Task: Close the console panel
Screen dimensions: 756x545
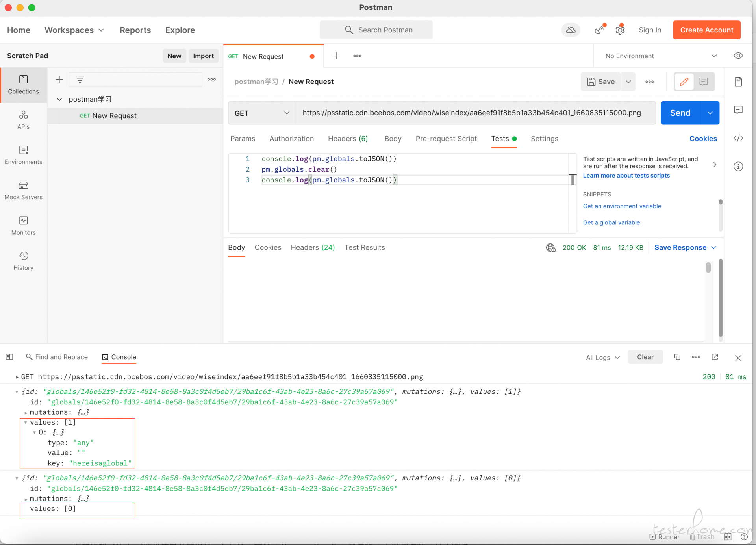Action: click(738, 358)
